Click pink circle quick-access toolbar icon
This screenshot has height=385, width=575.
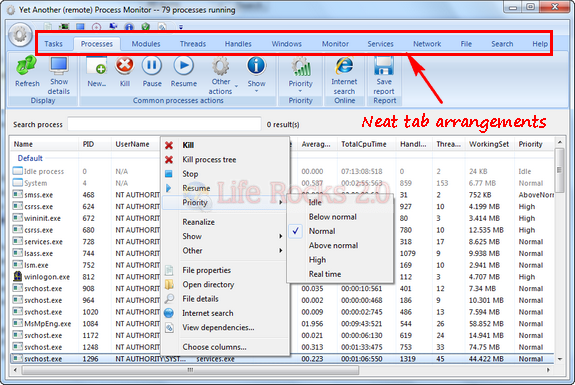(96, 27)
